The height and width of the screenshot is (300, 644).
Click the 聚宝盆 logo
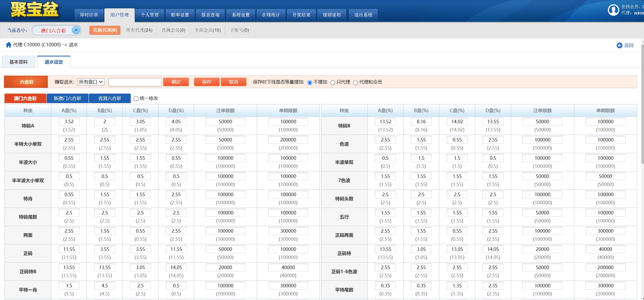coord(34,10)
